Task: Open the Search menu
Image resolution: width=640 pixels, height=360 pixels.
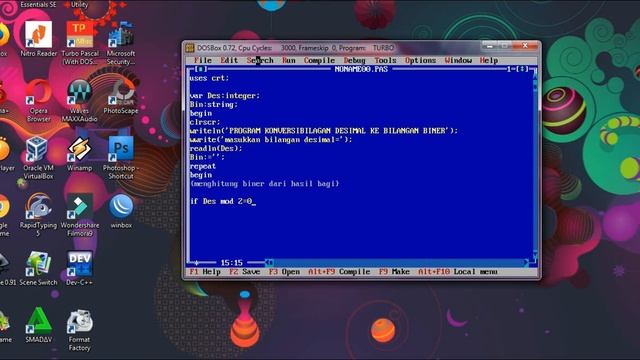Action: pyautogui.click(x=260, y=60)
